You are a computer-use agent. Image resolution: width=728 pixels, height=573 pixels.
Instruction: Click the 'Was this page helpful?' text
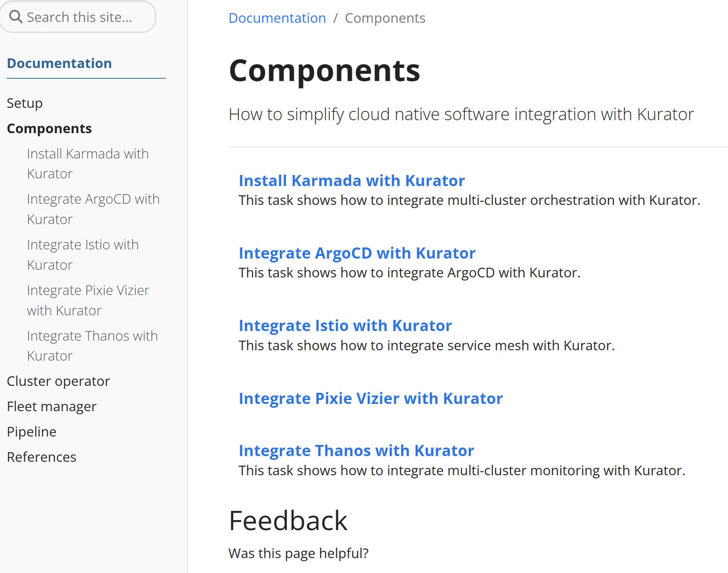298,553
